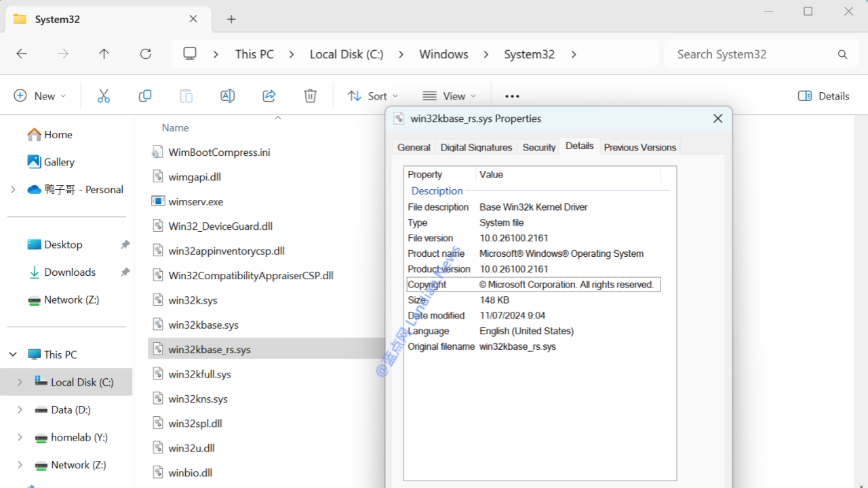868x488 pixels.
Task: Switch to the Digital Signatures tab
Action: 476,147
